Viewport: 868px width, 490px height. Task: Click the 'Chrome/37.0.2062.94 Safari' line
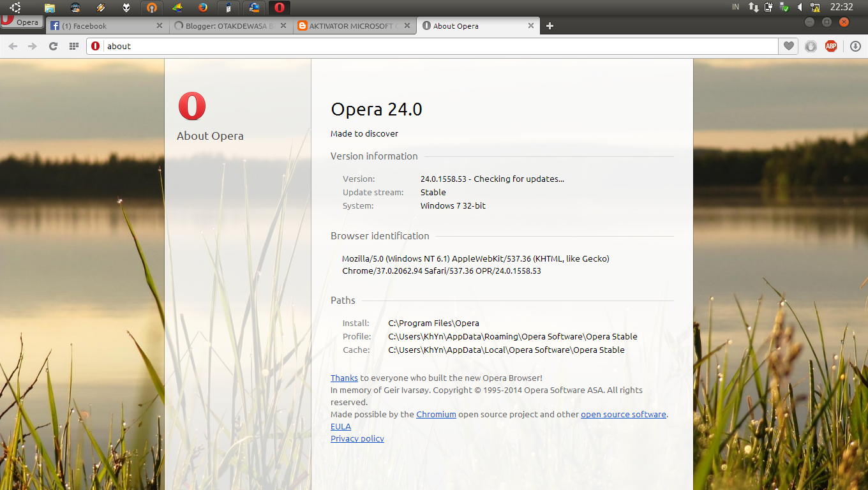pos(442,271)
